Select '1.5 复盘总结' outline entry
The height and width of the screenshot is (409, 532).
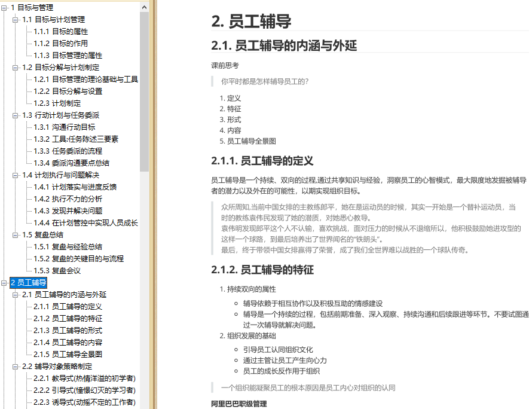point(43,235)
